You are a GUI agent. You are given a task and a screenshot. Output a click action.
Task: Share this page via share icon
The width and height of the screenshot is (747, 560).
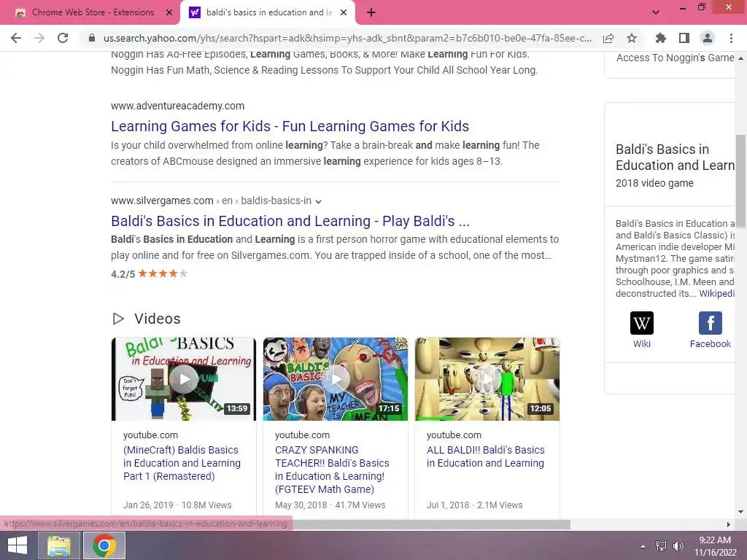pyautogui.click(x=608, y=38)
